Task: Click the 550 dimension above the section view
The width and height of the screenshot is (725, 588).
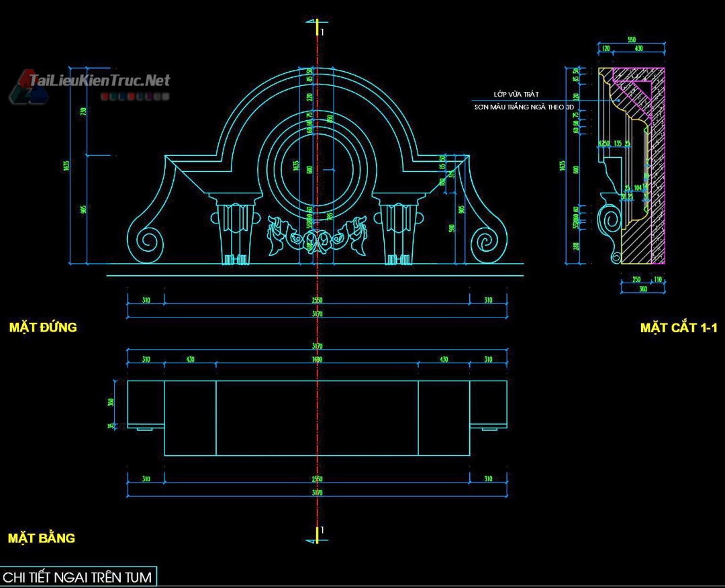Action: [631, 40]
